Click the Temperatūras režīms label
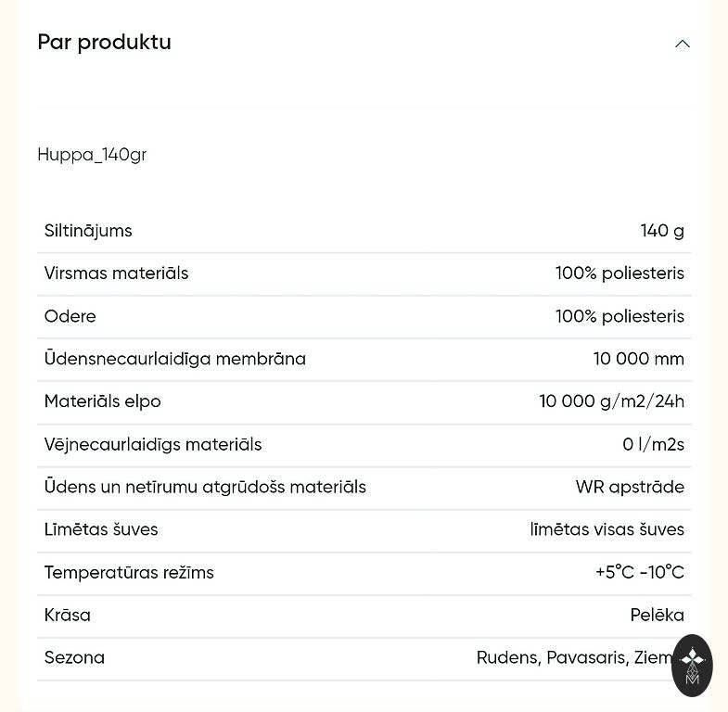The height and width of the screenshot is (712, 728). point(129,572)
